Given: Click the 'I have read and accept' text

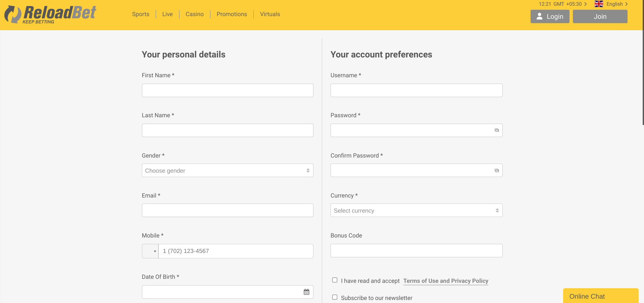Looking at the screenshot, I should [x=370, y=281].
